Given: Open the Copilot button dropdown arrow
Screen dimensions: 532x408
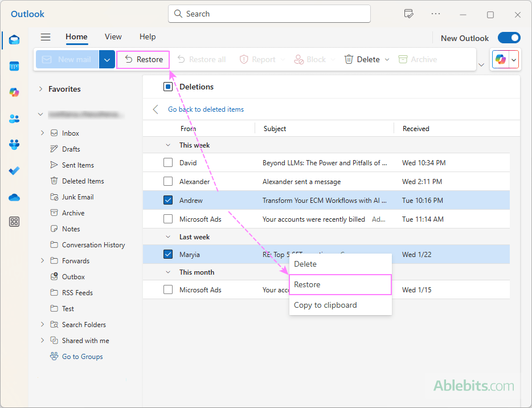Looking at the screenshot, I should pos(514,60).
